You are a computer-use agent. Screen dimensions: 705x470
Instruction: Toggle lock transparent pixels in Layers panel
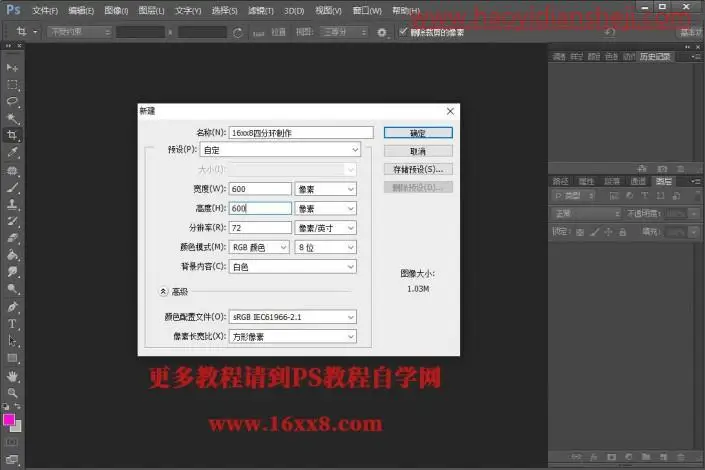coord(580,232)
